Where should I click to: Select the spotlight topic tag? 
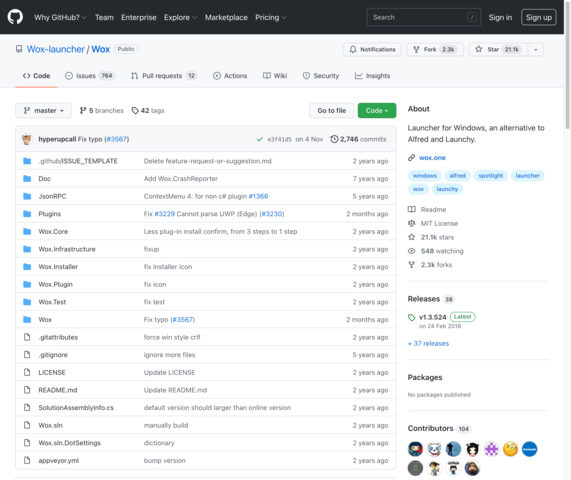pos(490,176)
